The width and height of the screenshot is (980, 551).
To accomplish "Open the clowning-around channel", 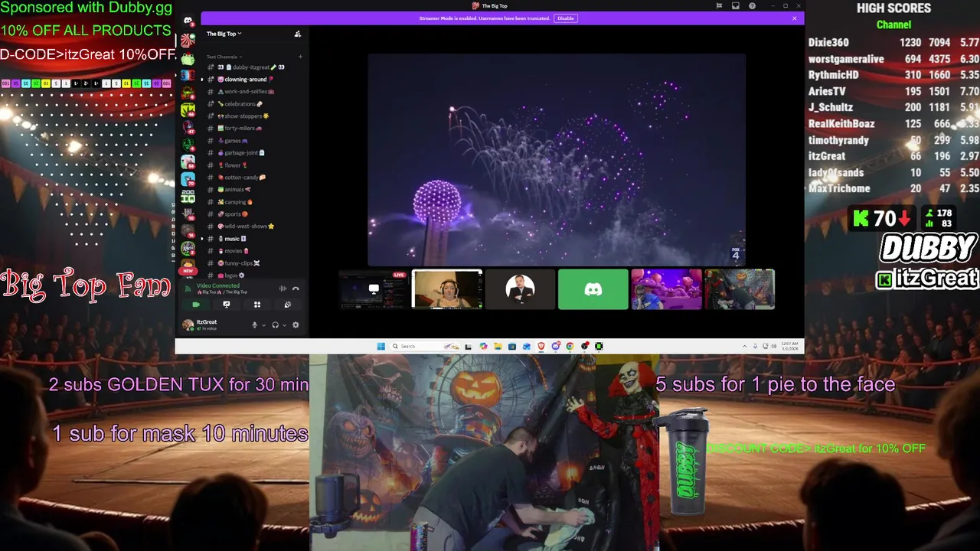I will click(x=253, y=80).
